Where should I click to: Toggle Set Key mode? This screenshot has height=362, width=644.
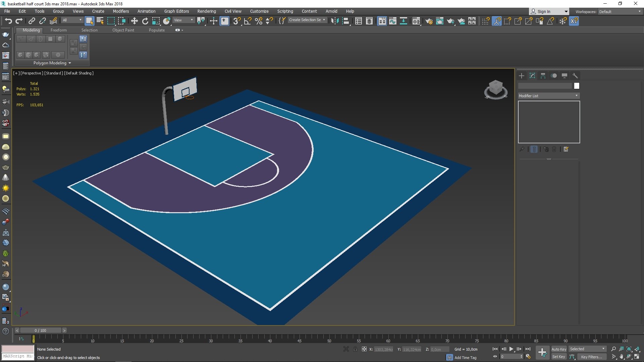click(558, 357)
